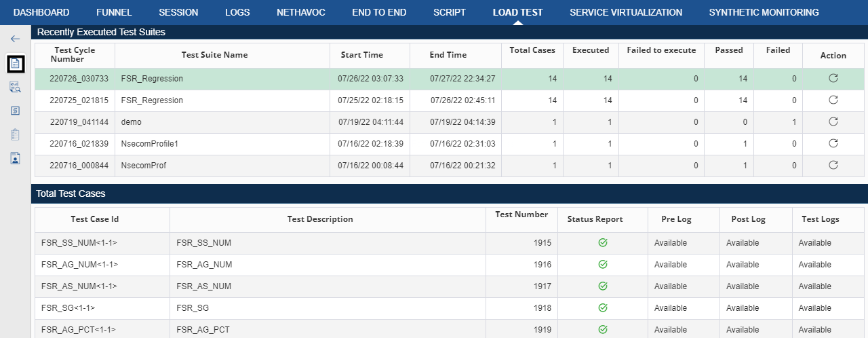Viewport: 868px width, 338px height.
Task: Re-run test cycle 220726_030733 via action icon
Action: pyautogui.click(x=833, y=79)
